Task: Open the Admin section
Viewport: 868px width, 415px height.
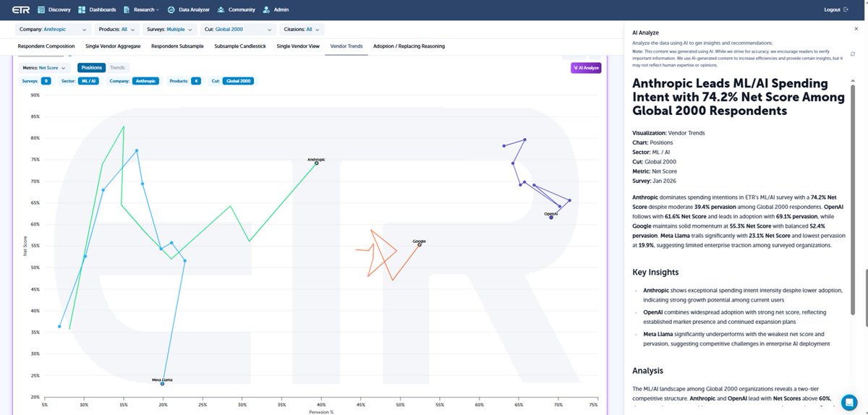Action: [x=276, y=10]
